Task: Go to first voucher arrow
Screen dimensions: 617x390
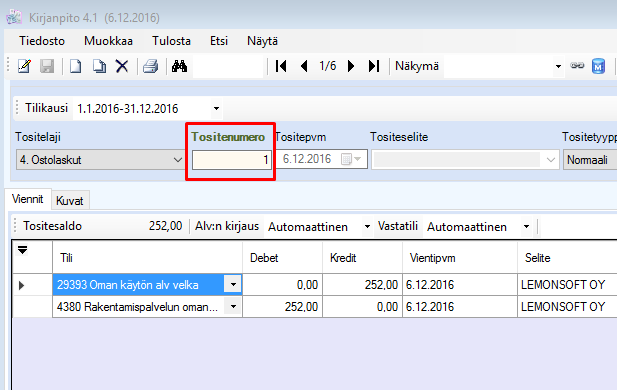Action: click(x=281, y=66)
